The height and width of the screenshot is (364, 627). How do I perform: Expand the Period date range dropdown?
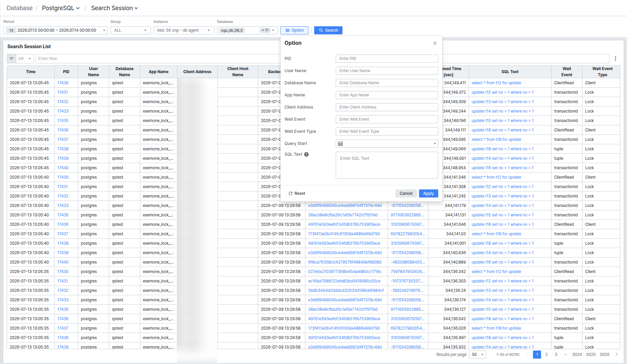(x=56, y=30)
